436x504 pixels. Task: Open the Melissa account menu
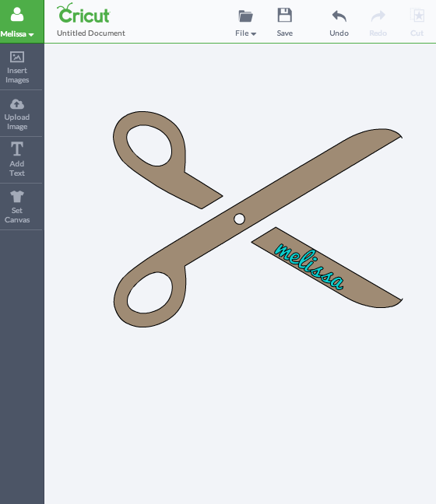coord(17,33)
